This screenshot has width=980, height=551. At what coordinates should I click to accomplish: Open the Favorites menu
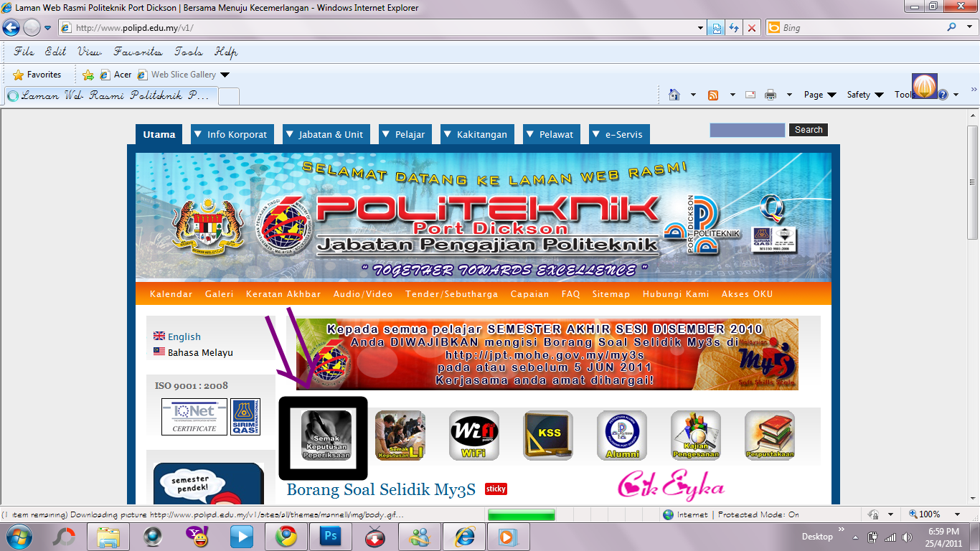point(138,52)
